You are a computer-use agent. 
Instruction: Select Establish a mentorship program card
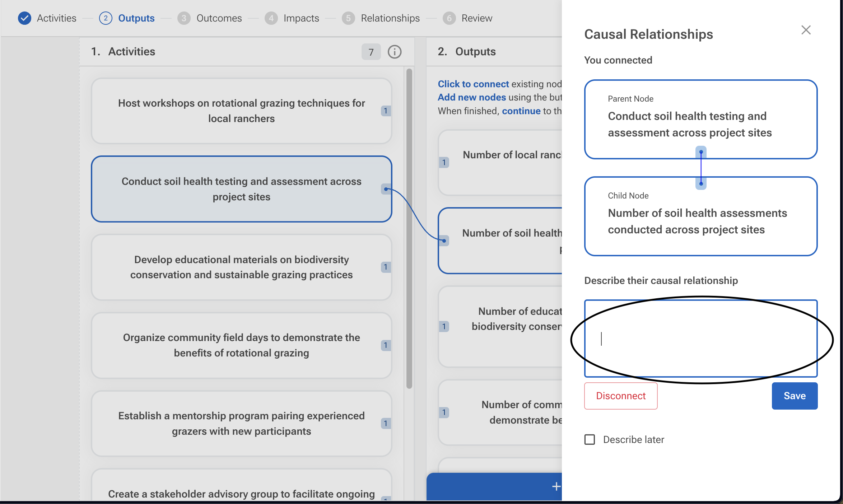pos(241,424)
